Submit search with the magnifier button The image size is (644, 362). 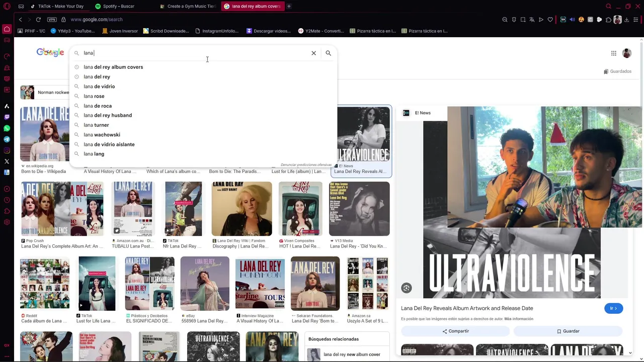pos(328,53)
